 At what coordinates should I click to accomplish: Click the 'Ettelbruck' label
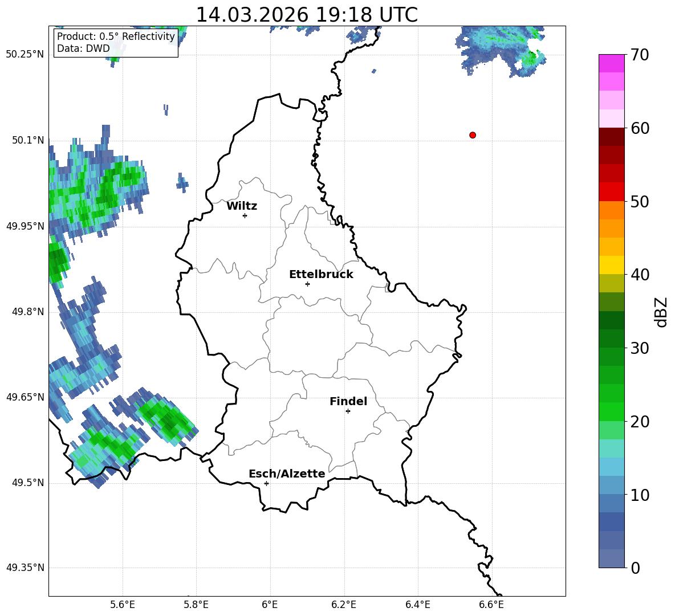(x=321, y=275)
